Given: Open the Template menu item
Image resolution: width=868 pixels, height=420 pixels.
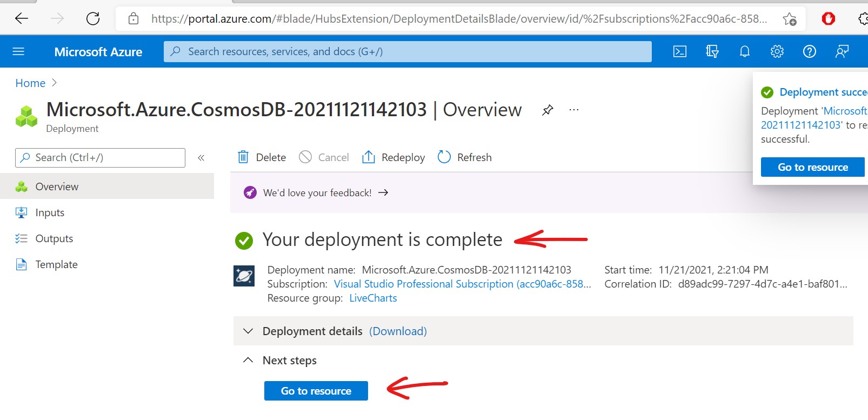Looking at the screenshot, I should (56, 264).
